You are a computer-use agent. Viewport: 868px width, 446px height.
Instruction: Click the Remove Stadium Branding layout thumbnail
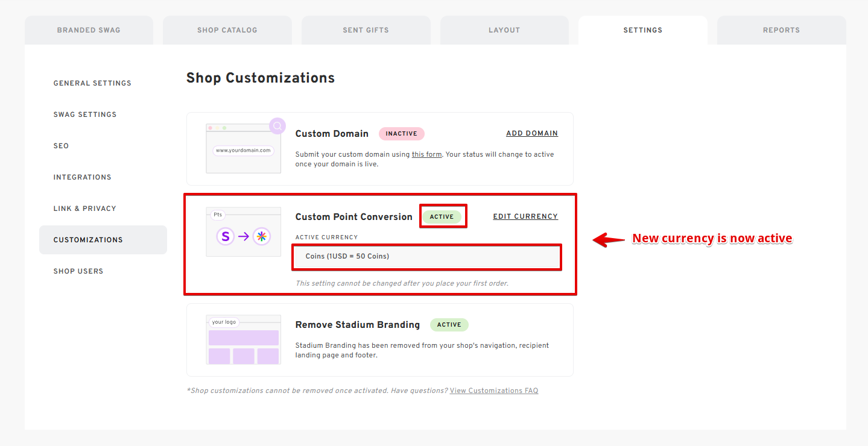click(243, 341)
